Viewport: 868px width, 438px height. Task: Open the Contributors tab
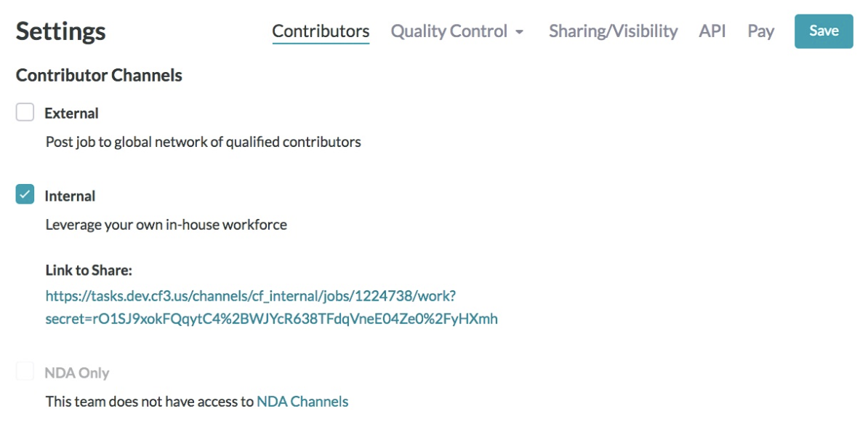point(321,31)
